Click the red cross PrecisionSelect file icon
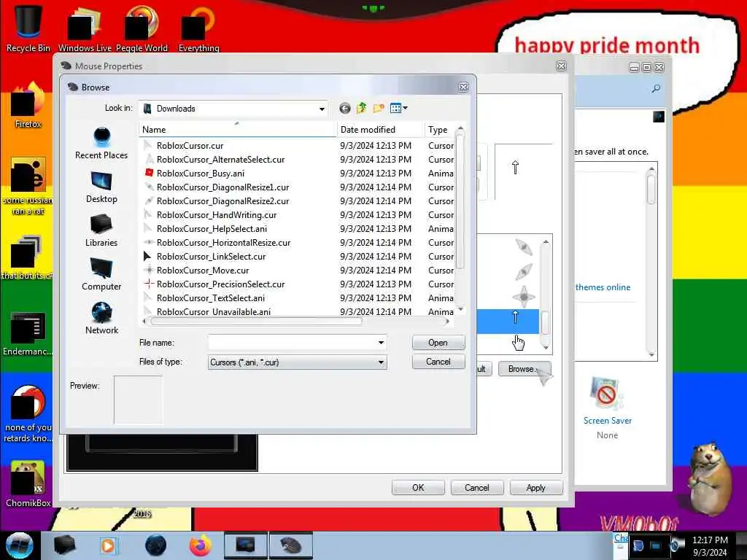 click(149, 284)
